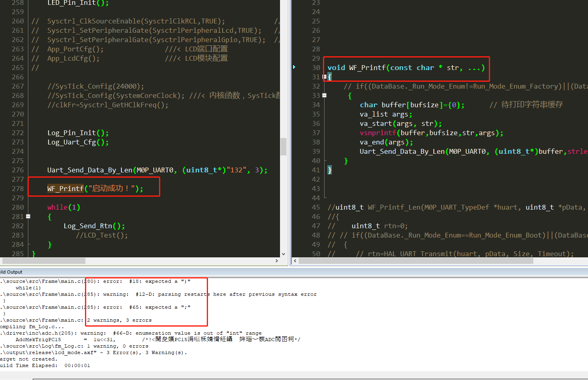Collapse the while(1) block at line 281

click(28, 217)
